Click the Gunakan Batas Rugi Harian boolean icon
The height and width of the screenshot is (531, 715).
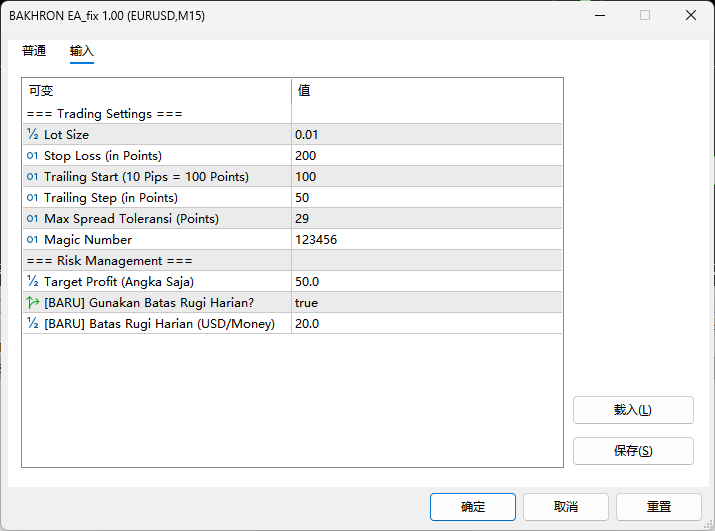coord(32,303)
